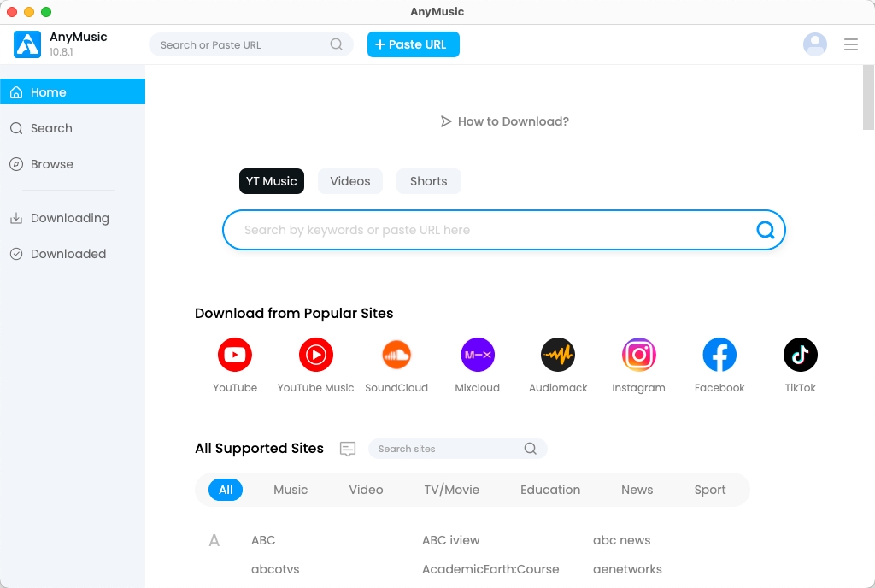875x588 pixels.
Task: Click the AnyMusic logo icon
Action: click(27, 44)
